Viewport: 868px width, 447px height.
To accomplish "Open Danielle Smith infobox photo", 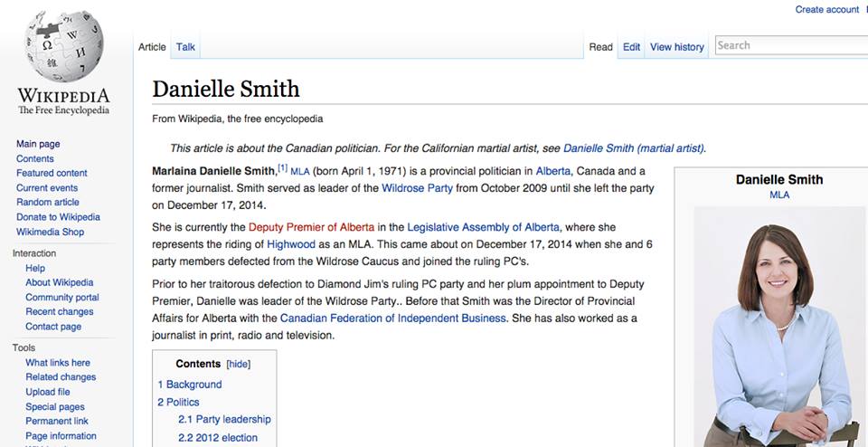I will 779,327.
